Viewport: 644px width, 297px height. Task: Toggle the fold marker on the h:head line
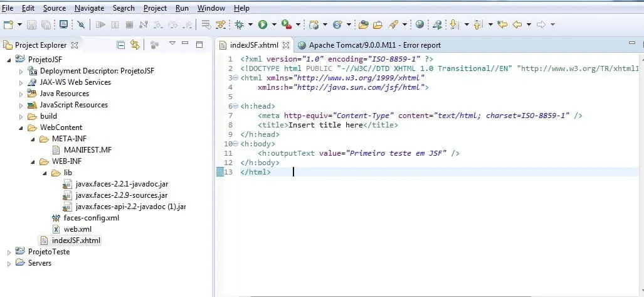[x=235, y=106]
